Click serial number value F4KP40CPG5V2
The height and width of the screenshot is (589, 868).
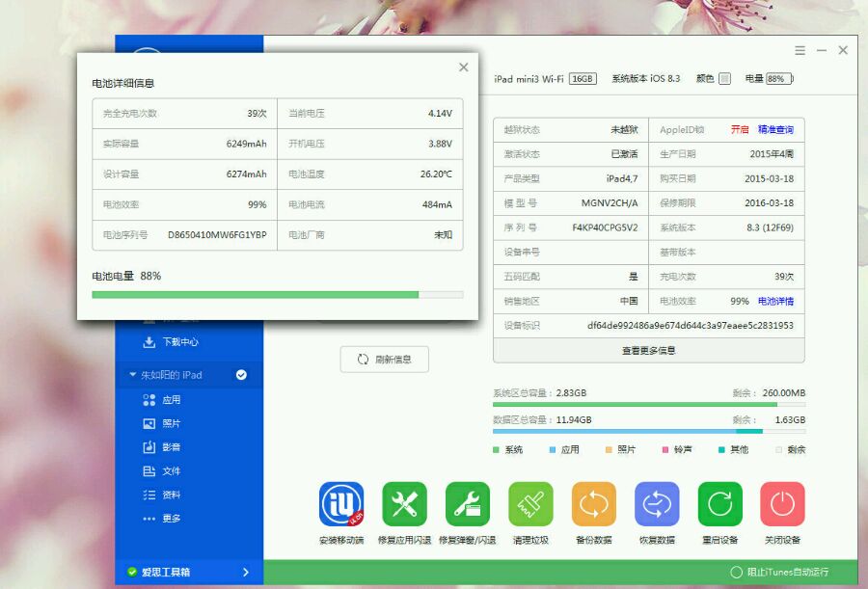coord(605,228)
